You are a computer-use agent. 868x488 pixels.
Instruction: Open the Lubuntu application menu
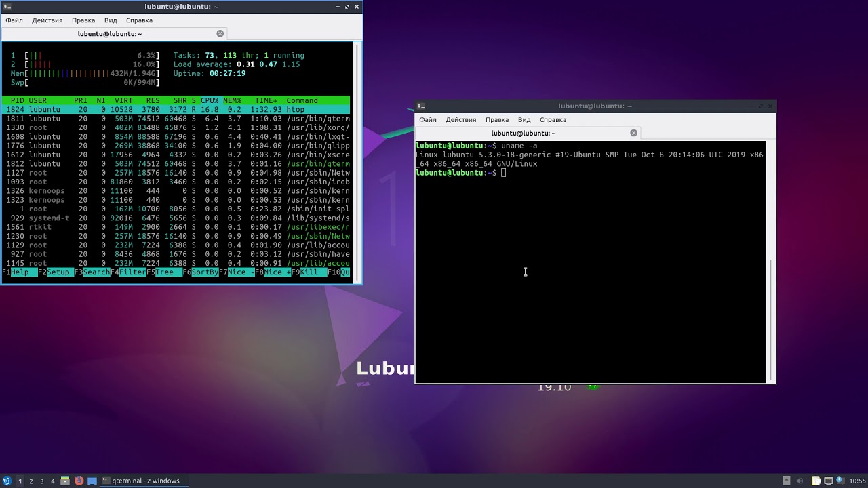[x=7, y=481]
